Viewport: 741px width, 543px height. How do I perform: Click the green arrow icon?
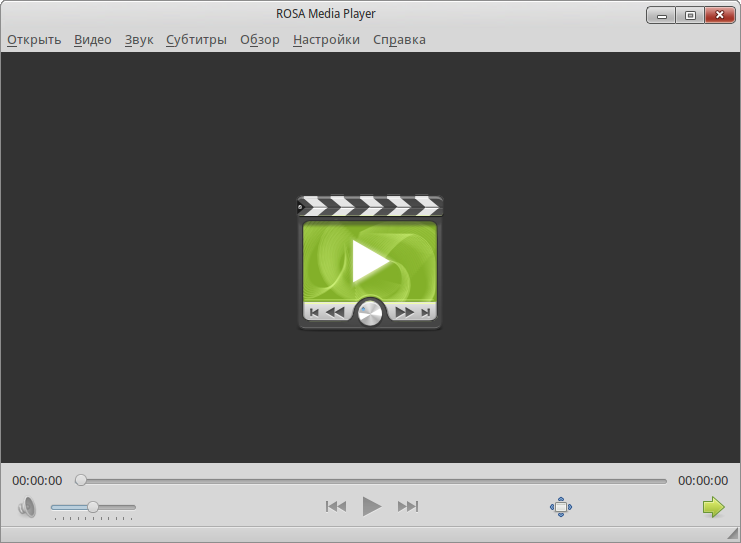(713, 507)
